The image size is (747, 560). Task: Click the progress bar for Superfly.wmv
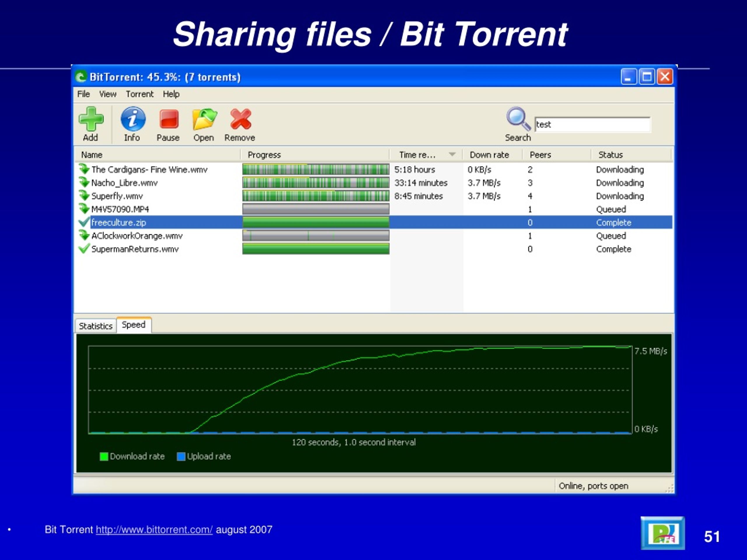tap(316, 196)
